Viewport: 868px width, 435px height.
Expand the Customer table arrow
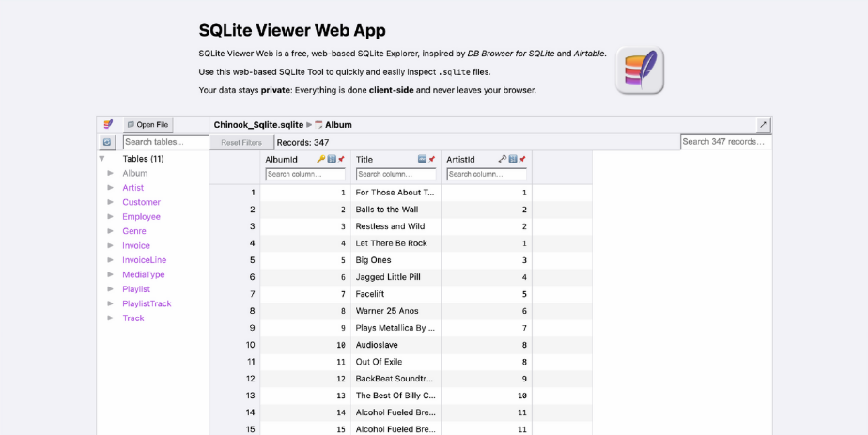[x=111, y=202]
